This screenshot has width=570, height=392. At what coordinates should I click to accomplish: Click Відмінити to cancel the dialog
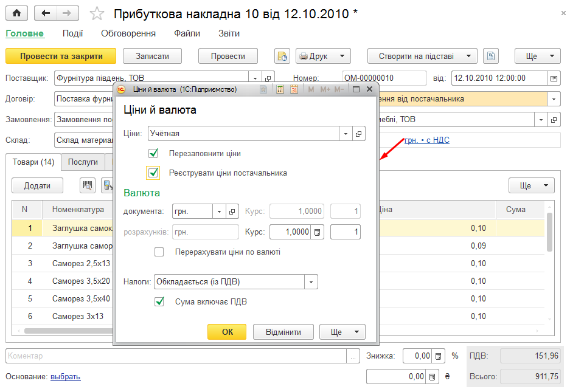[x=283, y=332]
